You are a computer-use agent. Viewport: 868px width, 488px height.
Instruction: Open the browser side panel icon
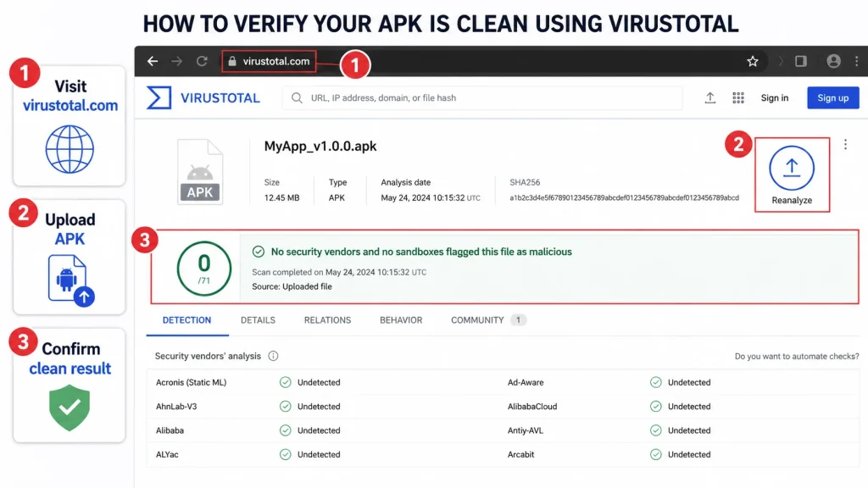[x=800, y=61]
